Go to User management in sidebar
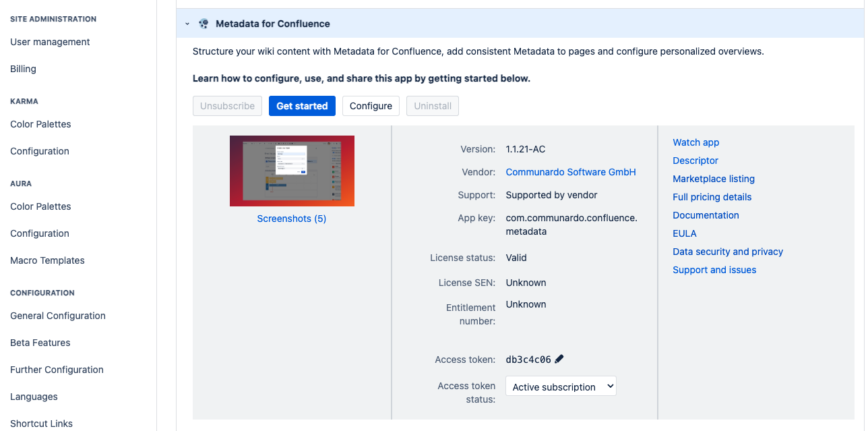The width and height of the screenshot is (868, 431). pos(50,42)
